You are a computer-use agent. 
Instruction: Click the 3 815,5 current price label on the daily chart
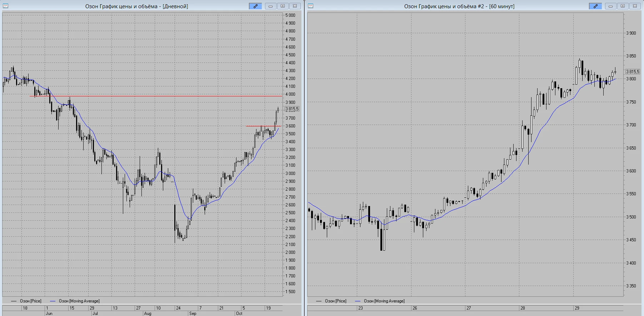[x=292, y=109]
